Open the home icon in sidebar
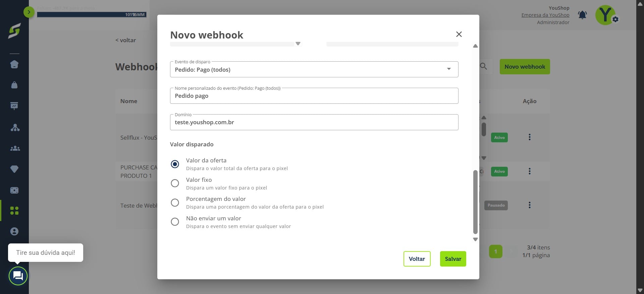This screenshot has width=644, height=294. point(14,64)
